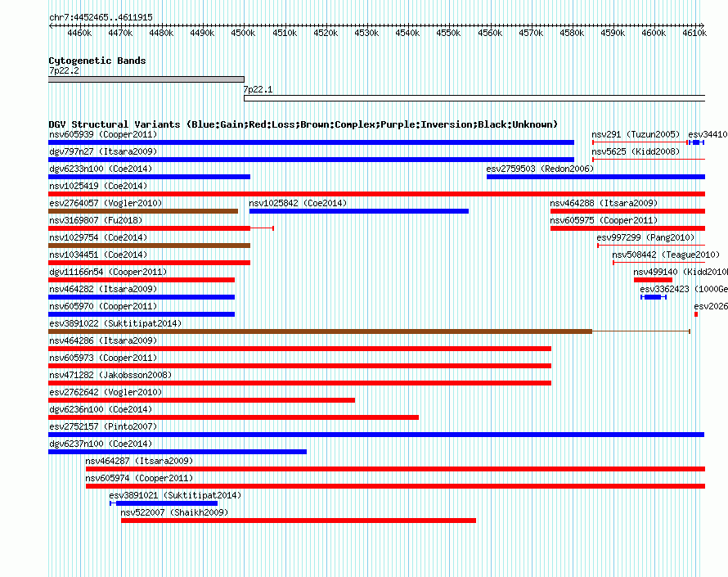728x577 pixels.
Task: Click the nsv3169807 (Fu2018) variant label
Action: tap(96, 220)
